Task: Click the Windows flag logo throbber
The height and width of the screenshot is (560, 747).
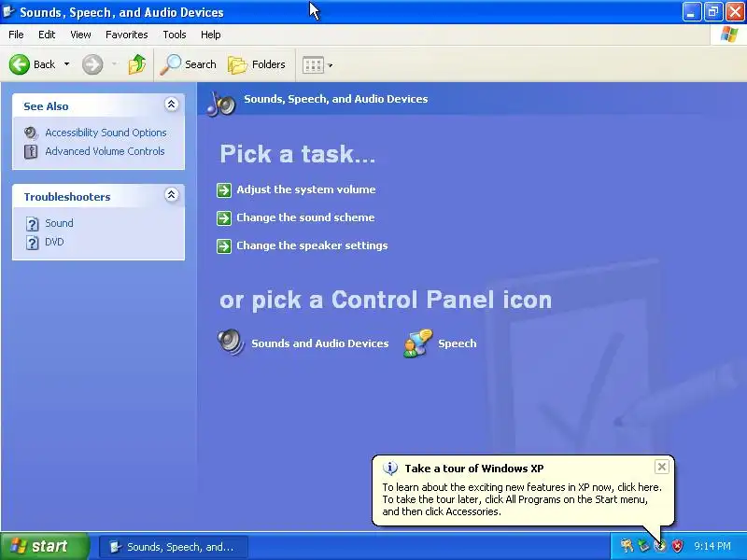Action: pyautogui.click(x=729, y=35)
